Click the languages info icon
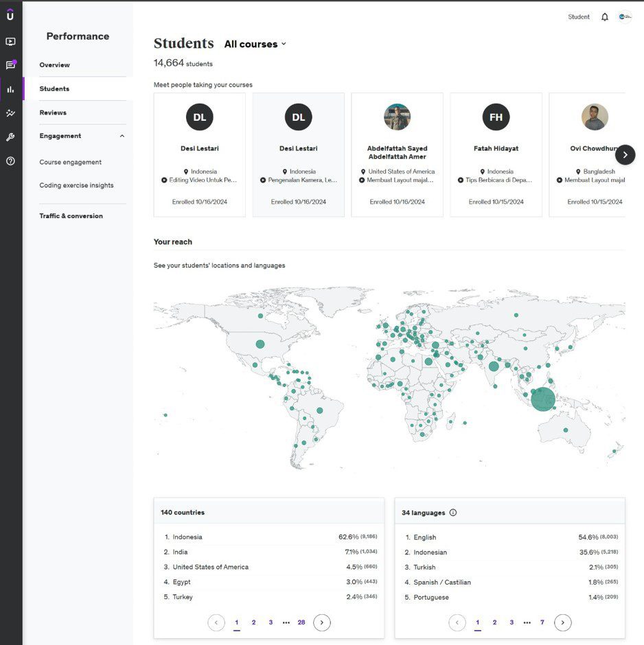Screen dimensions: 644x645 [x=453, y=513]
